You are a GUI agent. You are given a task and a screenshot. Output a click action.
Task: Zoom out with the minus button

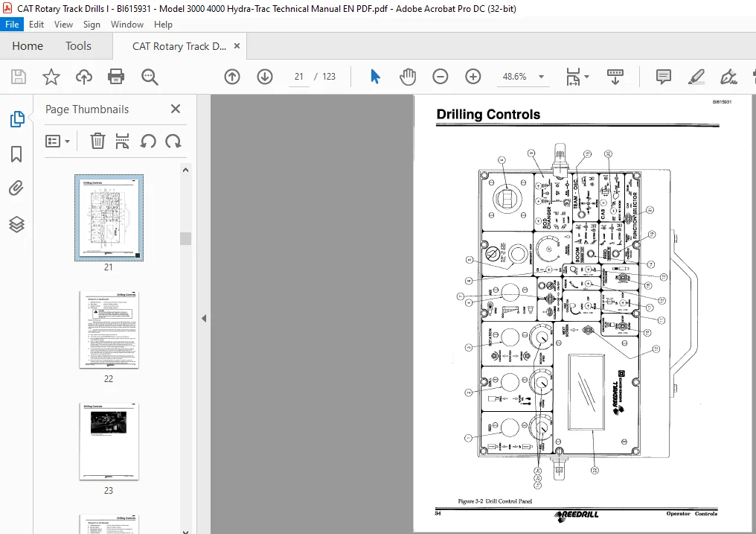pos(441,77)
